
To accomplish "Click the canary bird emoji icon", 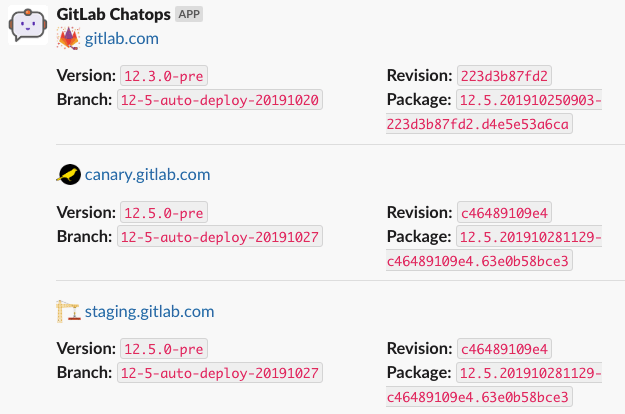I will (x=69, y=175).
